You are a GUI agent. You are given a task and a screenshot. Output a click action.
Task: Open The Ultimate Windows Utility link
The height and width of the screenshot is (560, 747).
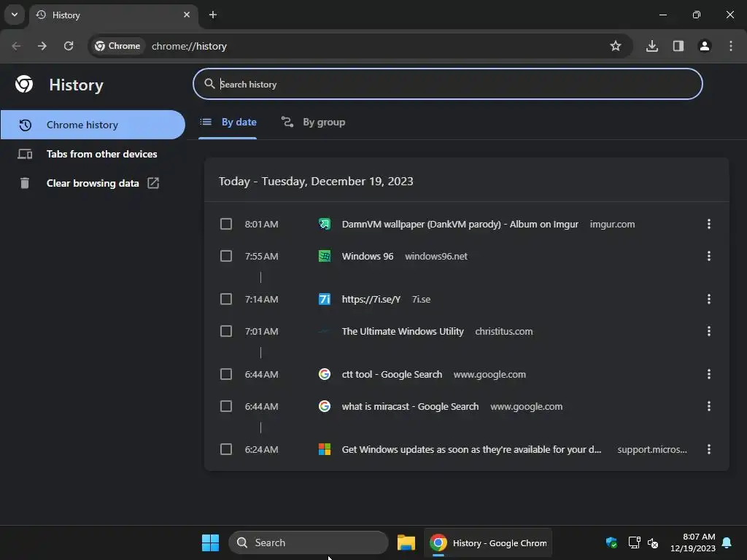pyautogui.click(x=403, y=332)
